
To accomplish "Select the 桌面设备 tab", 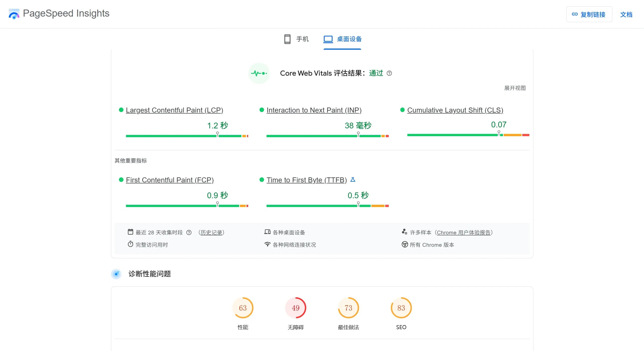I will pos(342,39).
